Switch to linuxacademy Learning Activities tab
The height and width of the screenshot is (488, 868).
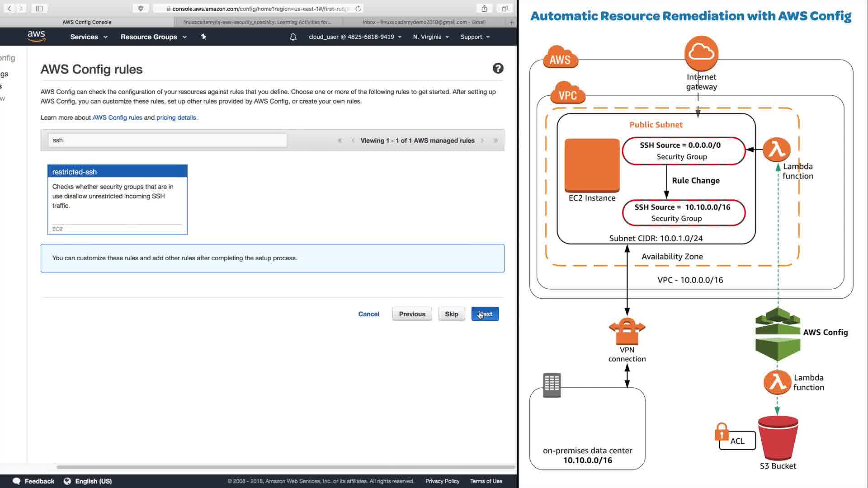[x=257, y=22]
